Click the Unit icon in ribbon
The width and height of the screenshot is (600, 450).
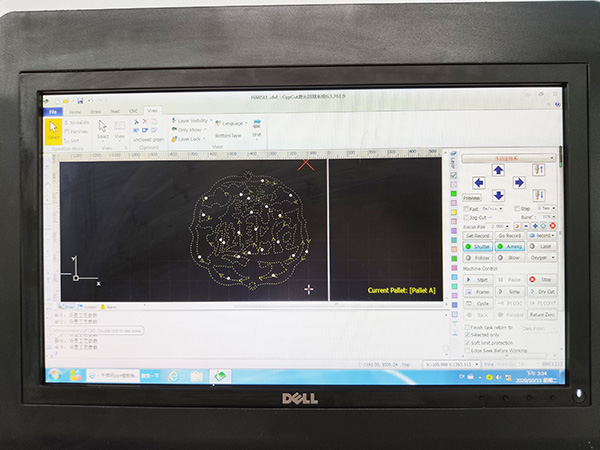click(x=257, y=128)
